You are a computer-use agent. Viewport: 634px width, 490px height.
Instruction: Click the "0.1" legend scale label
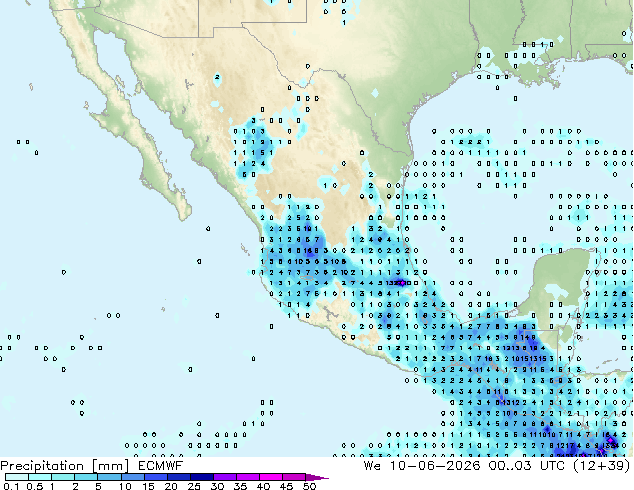(11, 486)
